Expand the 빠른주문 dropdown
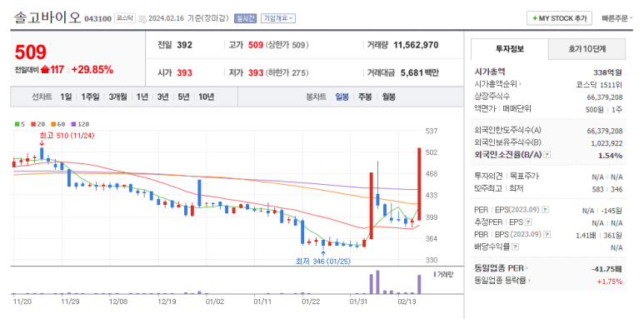The width and height of the screenshot is (644, 319). (617, 18)
